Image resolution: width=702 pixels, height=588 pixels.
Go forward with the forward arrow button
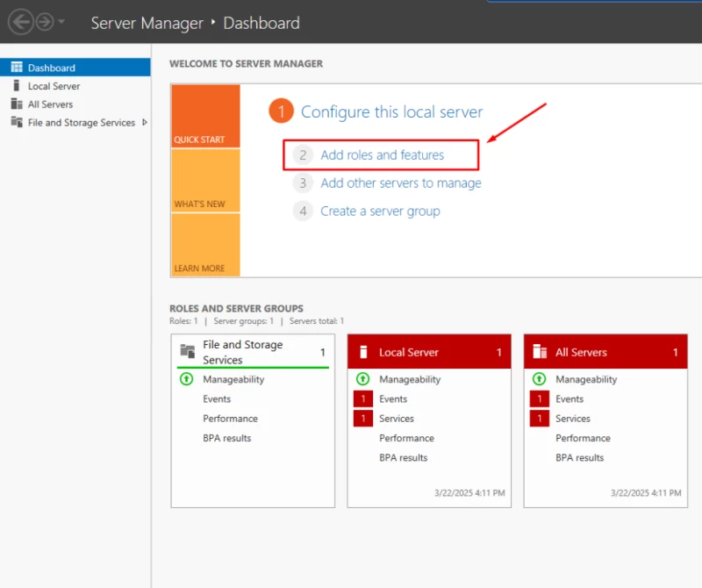tap(45, 22)
